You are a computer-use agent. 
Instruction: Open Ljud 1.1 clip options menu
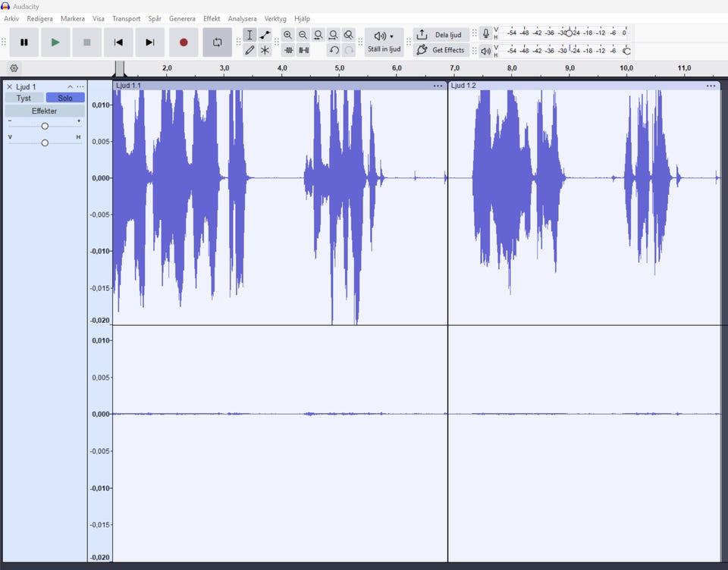(x=438, y=86)
